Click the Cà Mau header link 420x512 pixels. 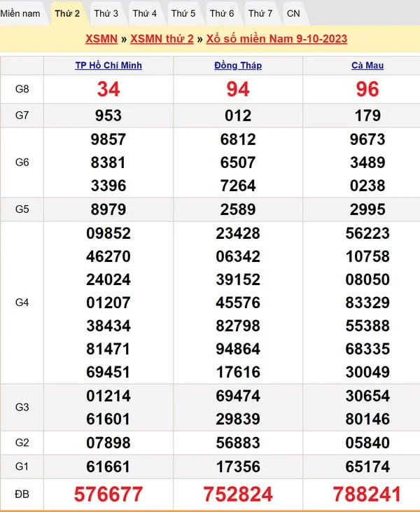coord(367,65)
